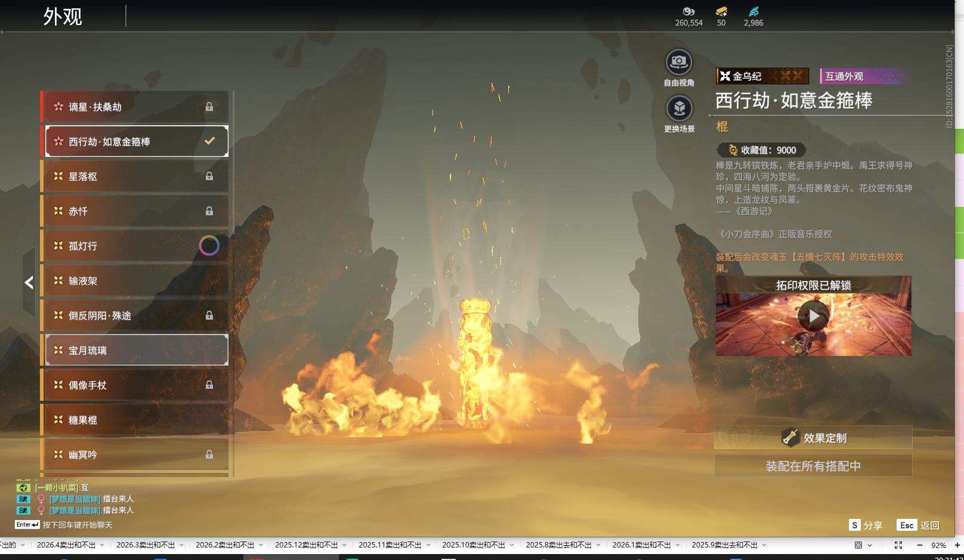Switch to the 2026.4卖出和不出 sheet tab

click(66, 545)
